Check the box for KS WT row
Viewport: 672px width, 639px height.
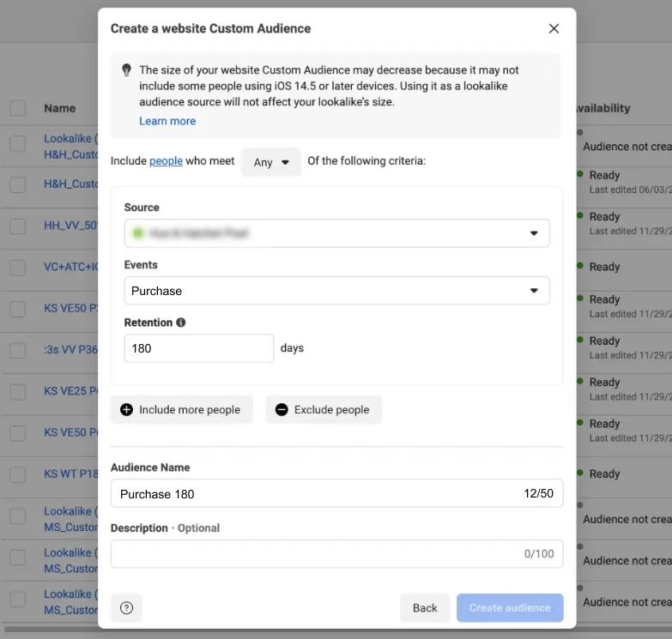click(18, 474)
